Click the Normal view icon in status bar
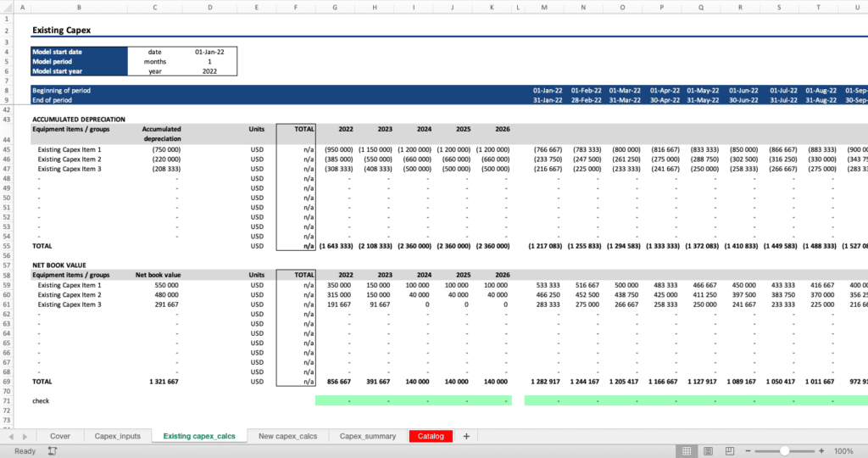Image resolution: width=868 pixels, height=458 pixels. point(688,451)
